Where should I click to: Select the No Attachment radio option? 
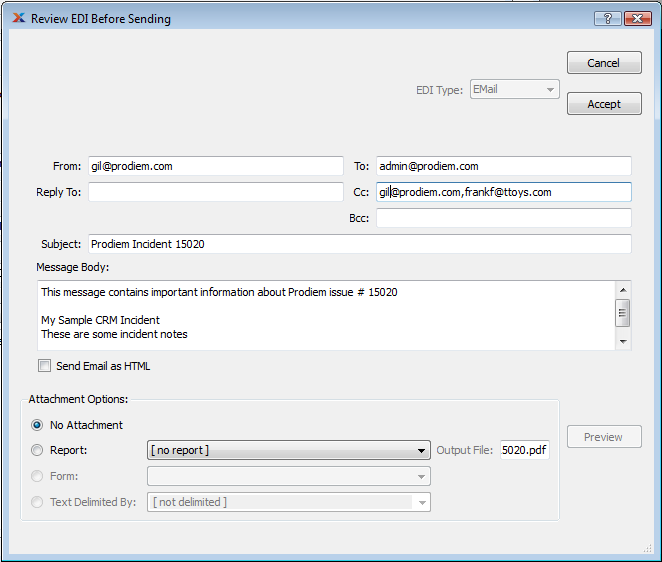37,425
